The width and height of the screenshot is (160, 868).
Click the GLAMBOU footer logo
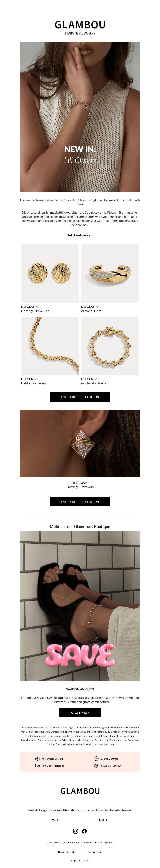[80, 791]
